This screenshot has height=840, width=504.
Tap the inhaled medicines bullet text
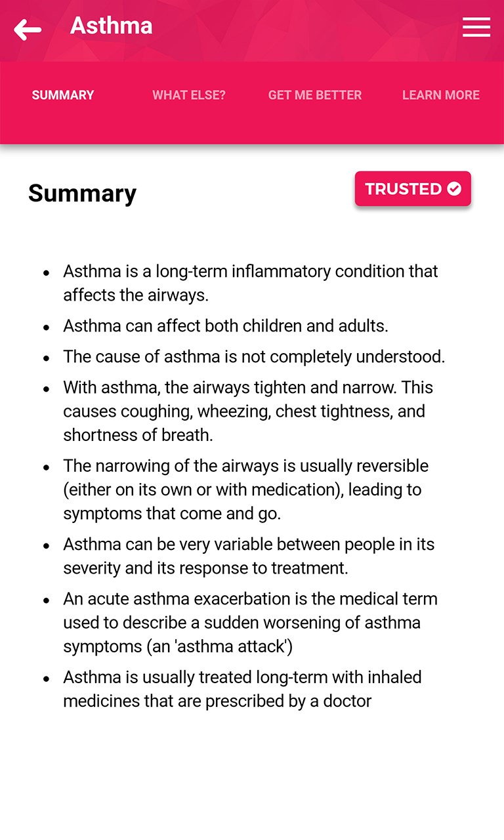[242, 688]
